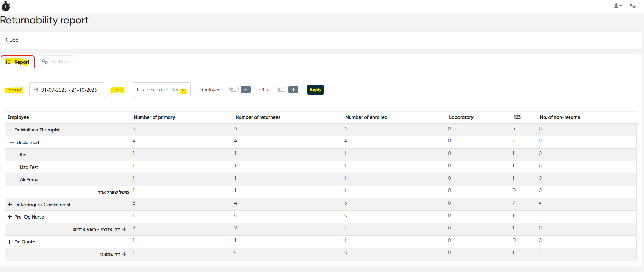Click the list icon on Report tab
644x272 pixels.
click(x=8, y=62)
